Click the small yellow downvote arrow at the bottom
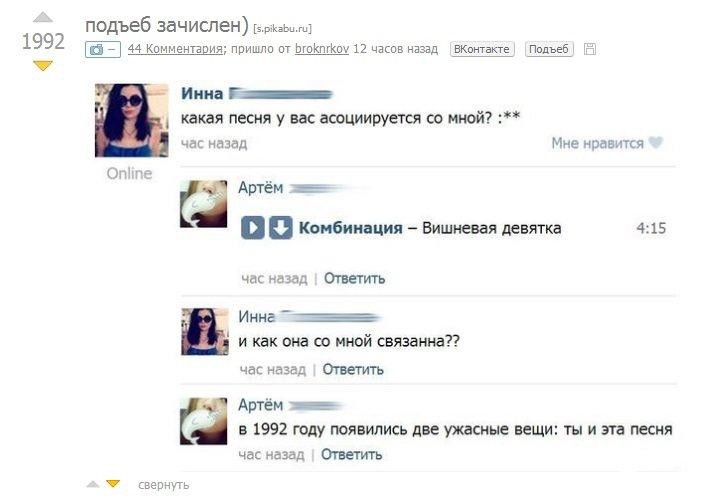Viewport: 722px width, 504px height. pyautogui.click(x=113, y=483)
